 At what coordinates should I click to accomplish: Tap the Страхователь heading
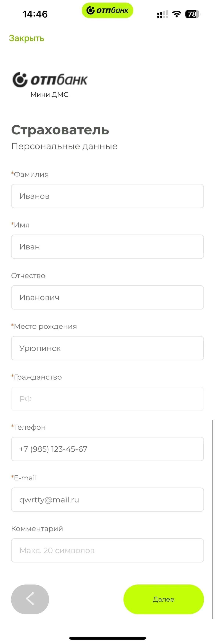tap(60, 130)
